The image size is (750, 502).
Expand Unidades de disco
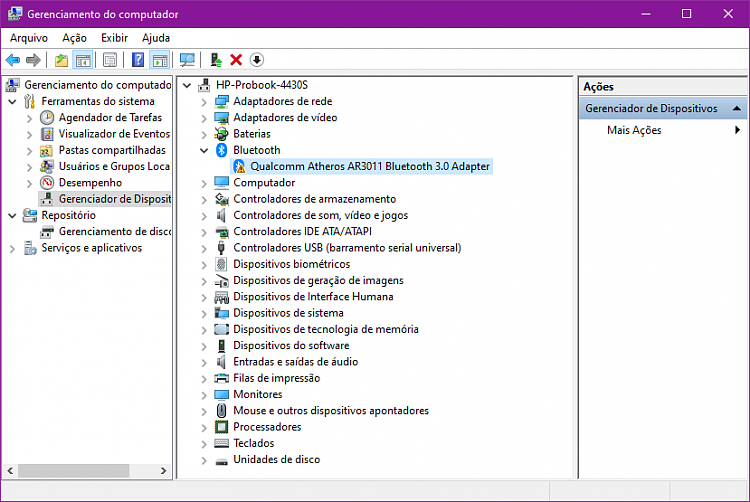[x=204, y=460]
